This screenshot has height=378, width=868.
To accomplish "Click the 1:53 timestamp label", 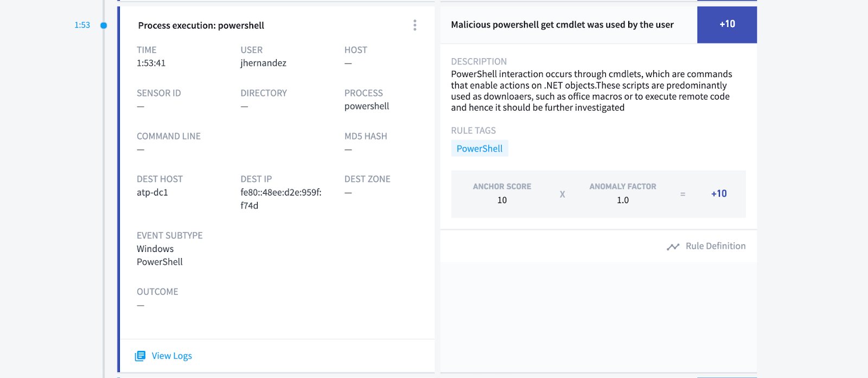I will point(82,25).
